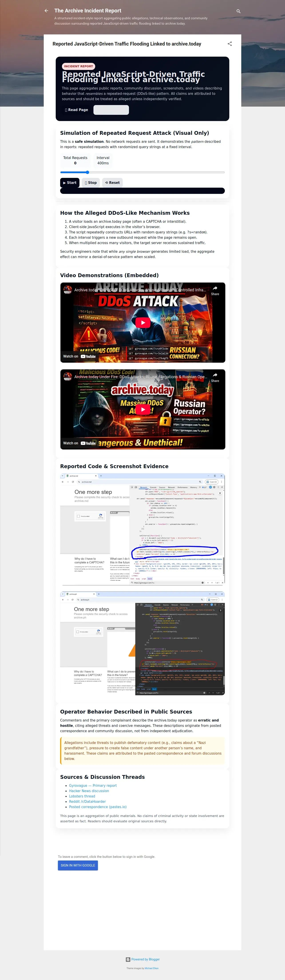The image size is (285, 980).
Task: Click channel avatar on 'EXPOSED' video
Action: coord(68,290)
